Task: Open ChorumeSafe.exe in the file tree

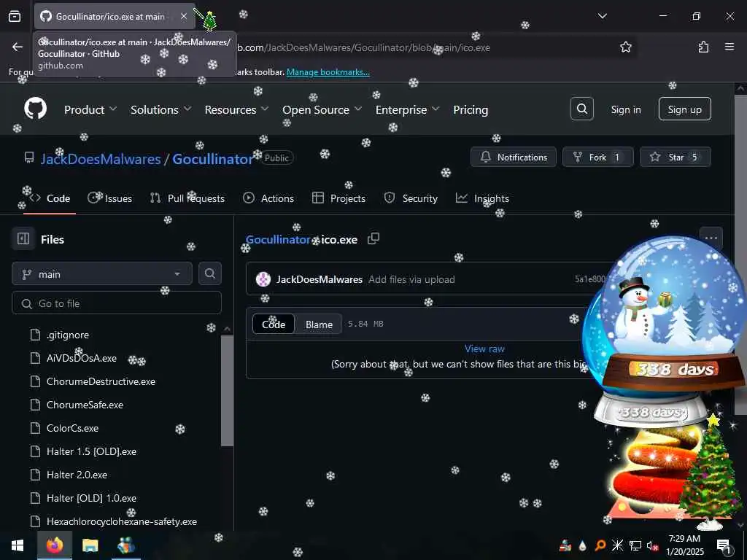Action: click(85, 405)
